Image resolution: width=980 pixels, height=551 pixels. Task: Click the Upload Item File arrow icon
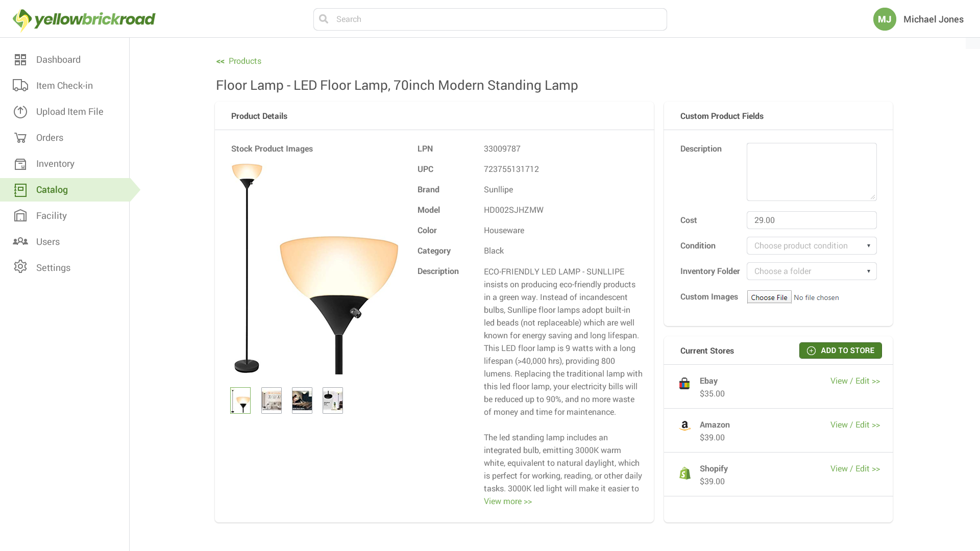coord(20,112)
